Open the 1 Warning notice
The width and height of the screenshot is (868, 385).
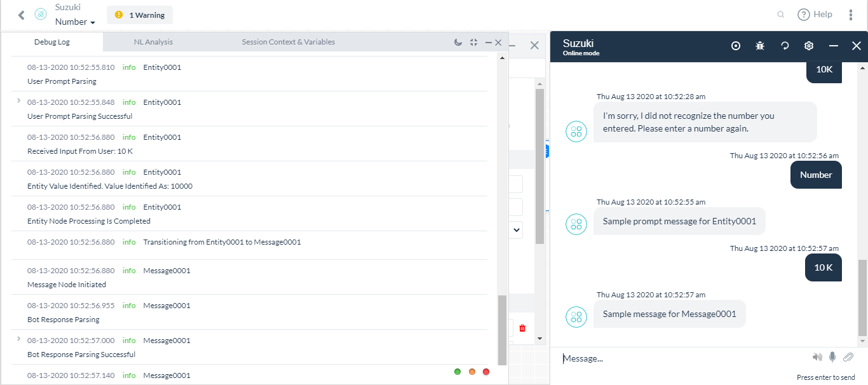click(140, 15)
